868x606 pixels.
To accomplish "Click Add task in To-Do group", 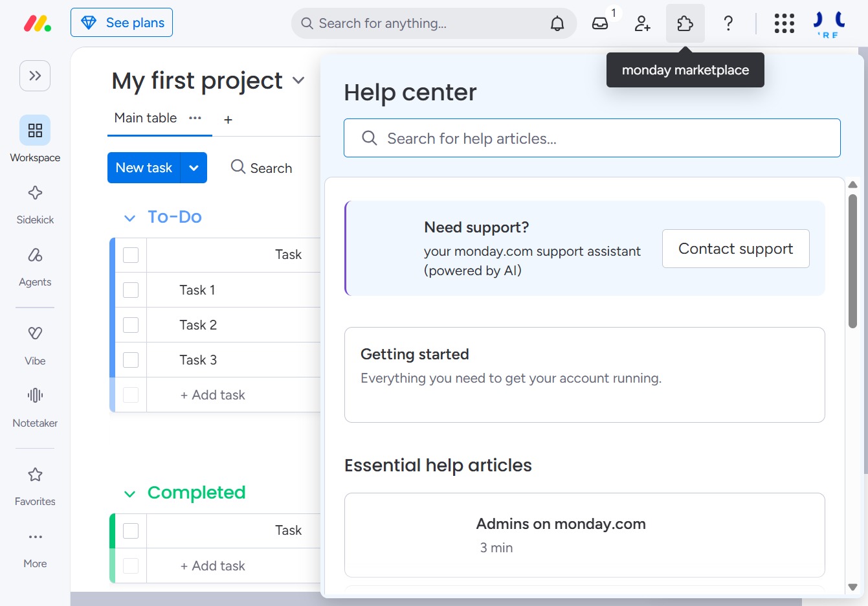I will 212,395.
